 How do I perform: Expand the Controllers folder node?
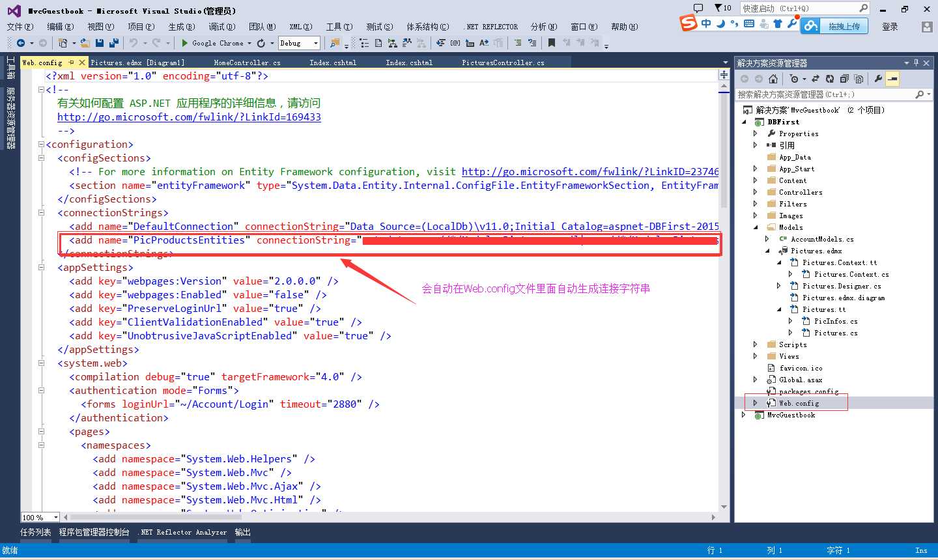[x=756, y=192]
